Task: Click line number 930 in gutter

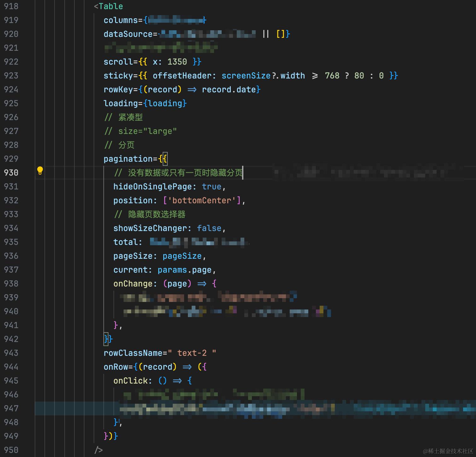Action: pyautogui.click(x=11, y=173)
